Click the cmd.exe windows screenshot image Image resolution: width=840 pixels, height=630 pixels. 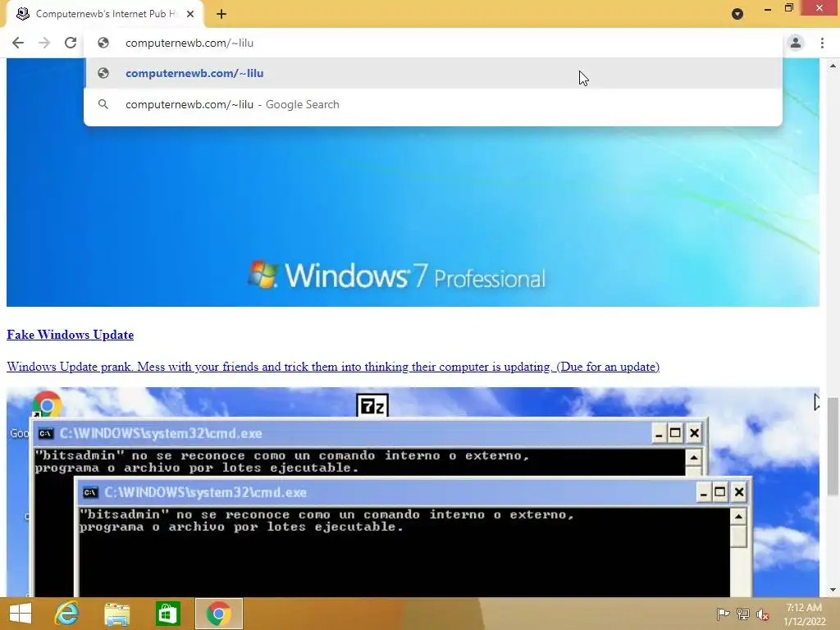[x=413, y=492]
